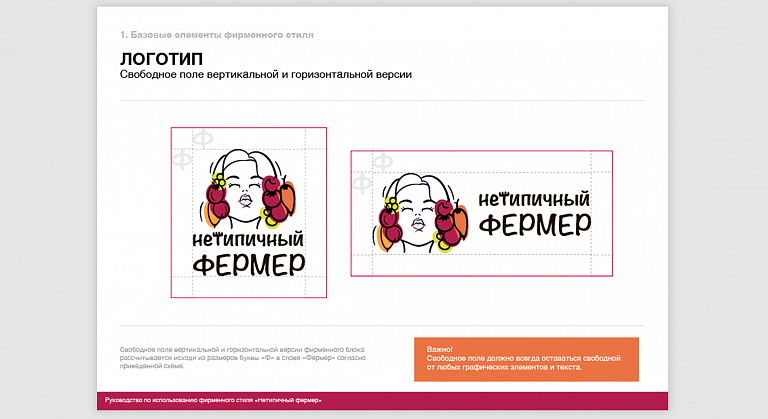
Task: Click the orange "Важно!" notice box
Action: tap(526, 359)
